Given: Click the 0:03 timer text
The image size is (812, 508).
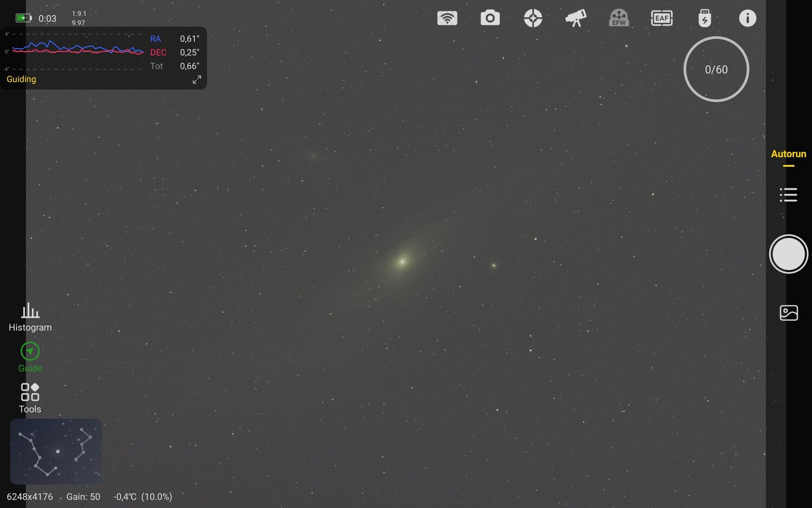Looking at the screenshot, I should click(48, 18).
